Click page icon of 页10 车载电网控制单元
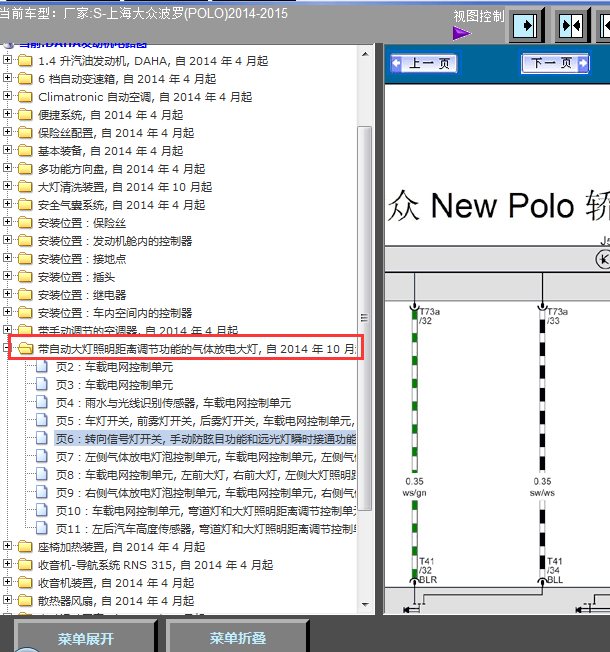Viewport: 610px width, 652px height. (x=42, y=510)
